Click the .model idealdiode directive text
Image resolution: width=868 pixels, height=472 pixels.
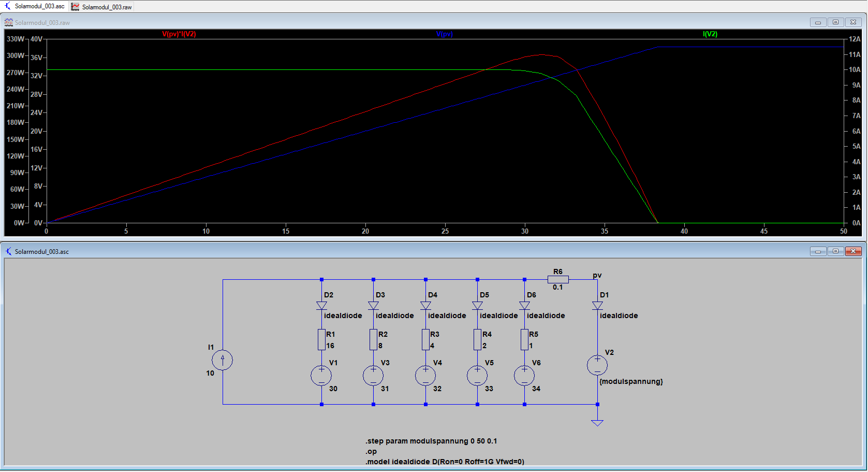445,462
